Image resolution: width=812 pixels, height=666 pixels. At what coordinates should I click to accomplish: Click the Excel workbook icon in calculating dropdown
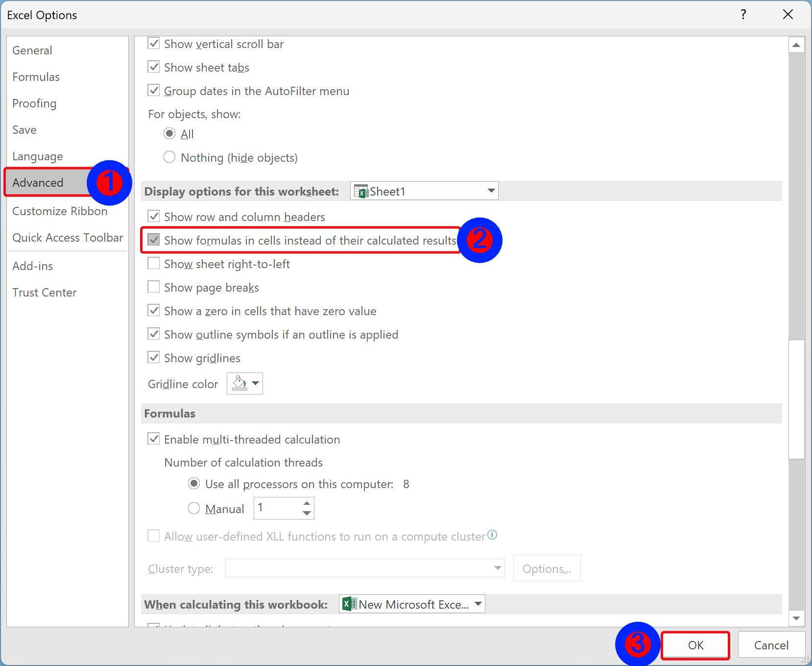(349, 604)
